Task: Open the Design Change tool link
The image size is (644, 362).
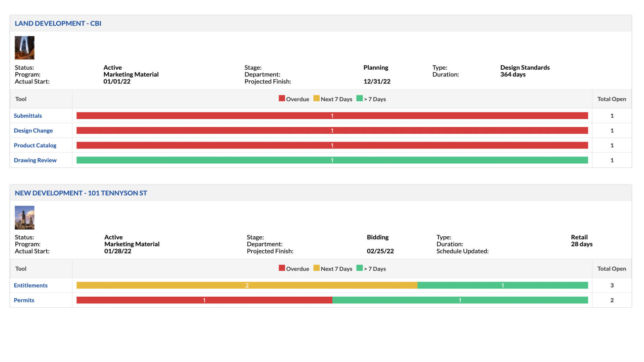Action: (33, 130)
